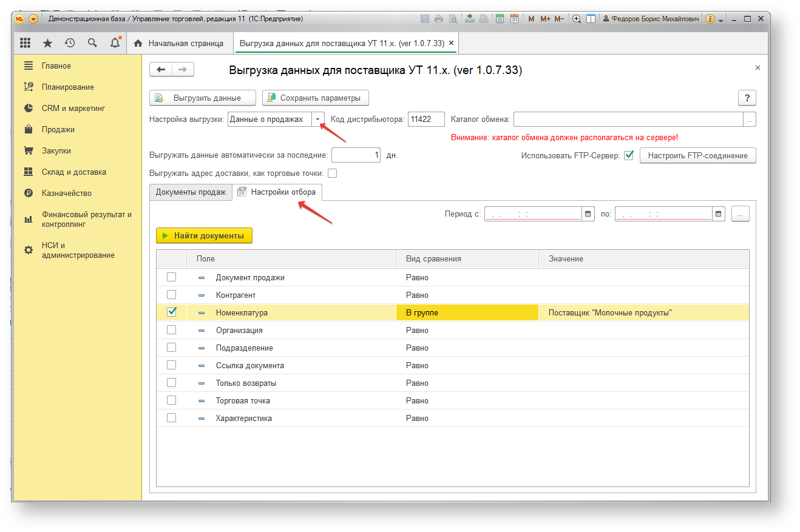Close the Выгрузка данных tab
The height and width of the screenshot is (532, 800).
click(x=451, y=43)
